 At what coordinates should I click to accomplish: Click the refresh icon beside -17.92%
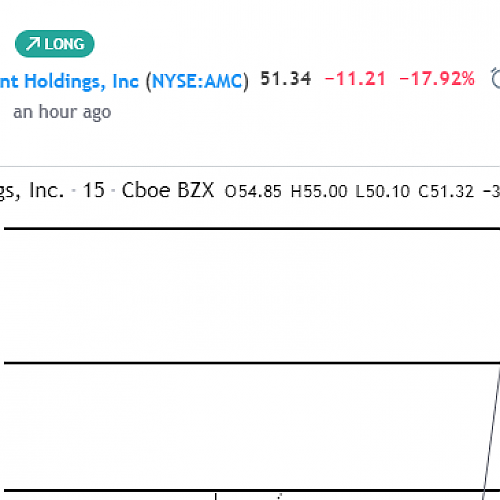(496, 78)
